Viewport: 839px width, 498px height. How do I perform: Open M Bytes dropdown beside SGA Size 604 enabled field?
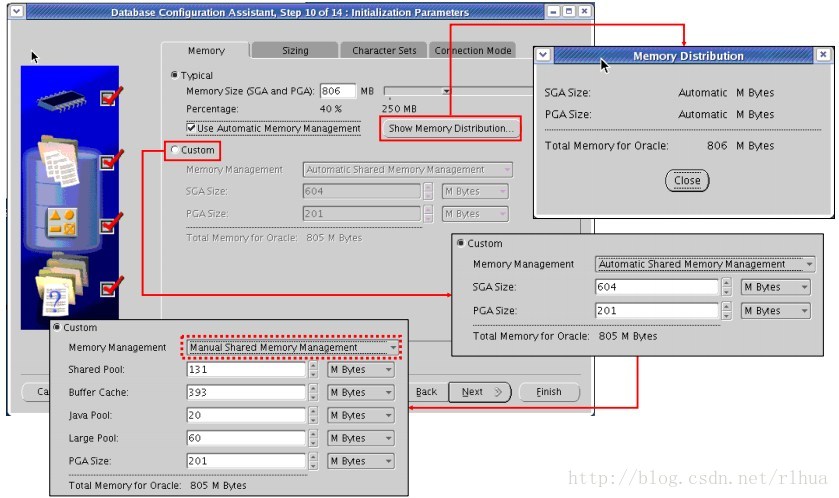coord(775,287)
